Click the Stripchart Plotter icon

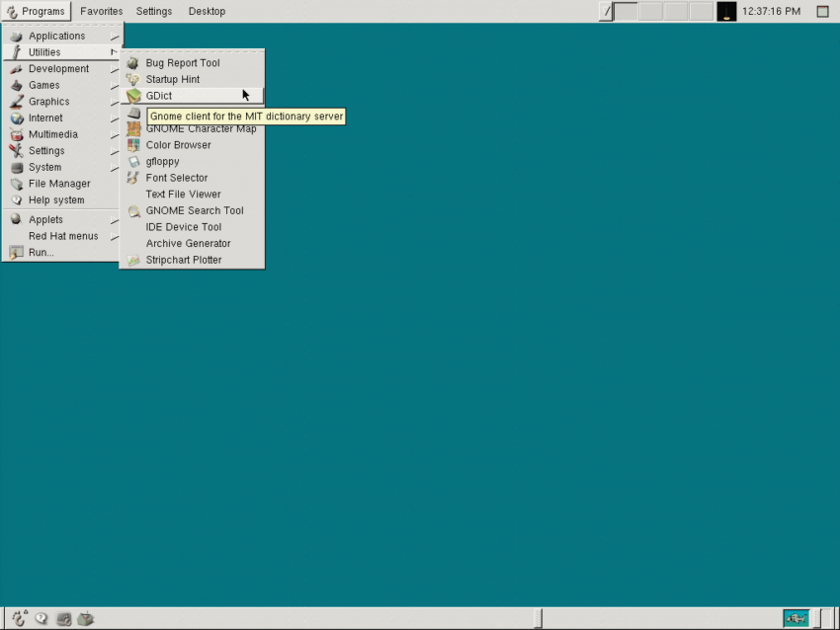click(x=133, y=260)
